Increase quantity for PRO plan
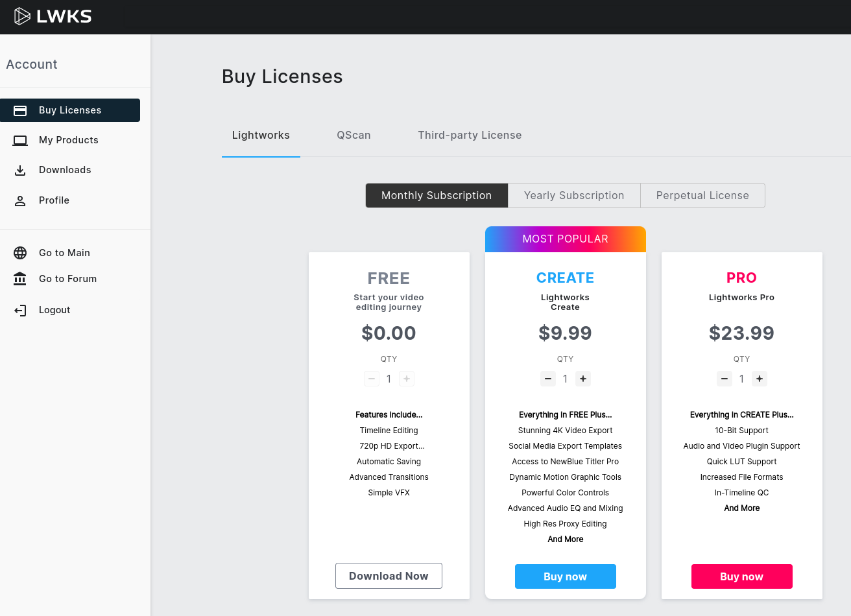The height and width of the screenshot is (616, 851). 759,379
